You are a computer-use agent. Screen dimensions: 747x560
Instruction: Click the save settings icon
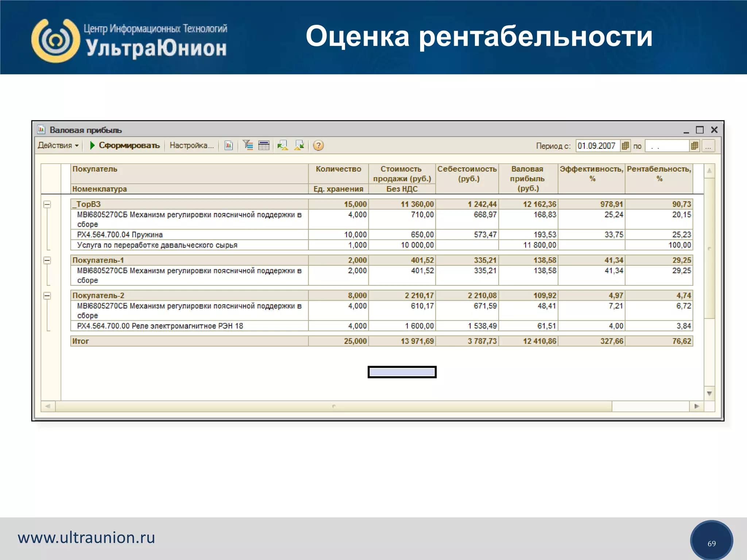tap(299, 145)
